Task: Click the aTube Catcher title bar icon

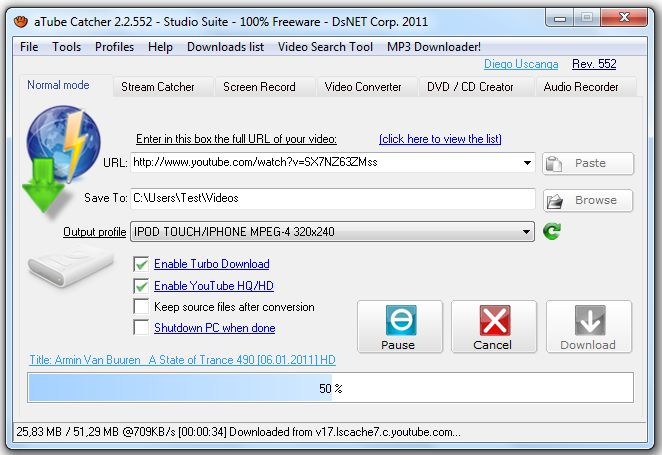Action: click(21, 21)
